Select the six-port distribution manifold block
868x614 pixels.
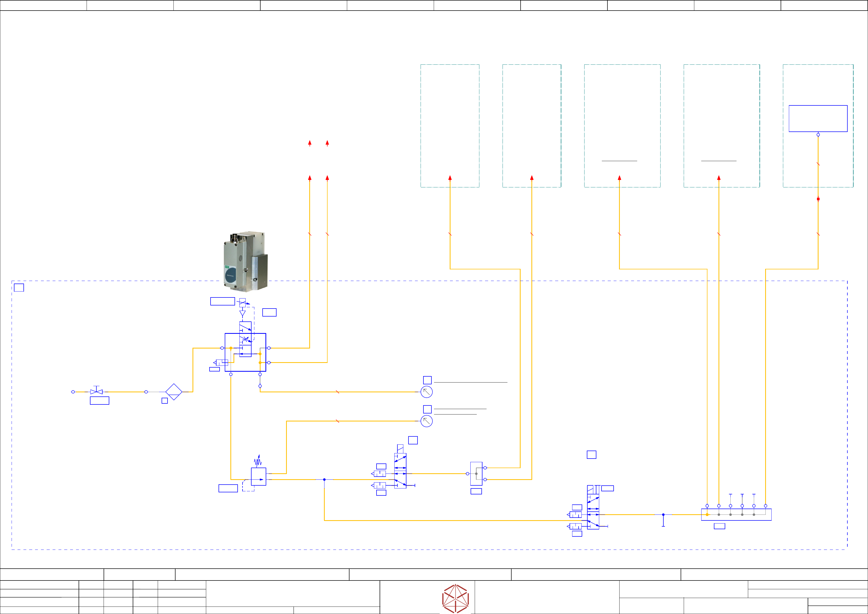(736, 515)
